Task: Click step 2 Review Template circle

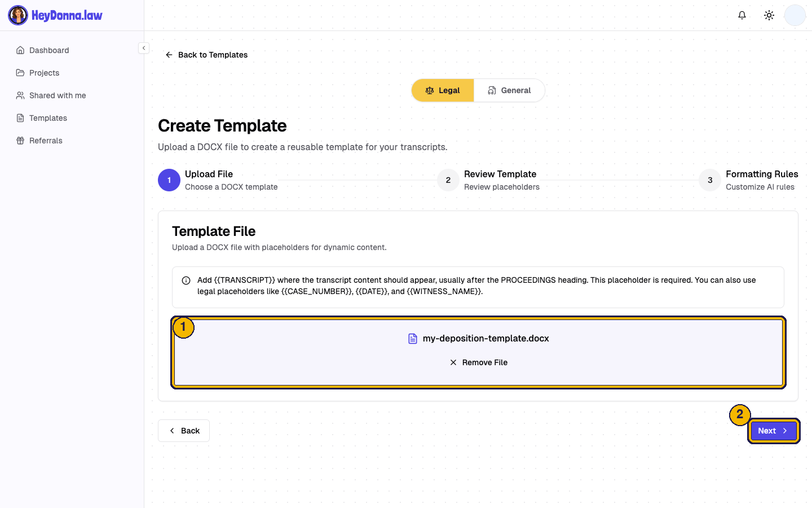Action: 448,180
